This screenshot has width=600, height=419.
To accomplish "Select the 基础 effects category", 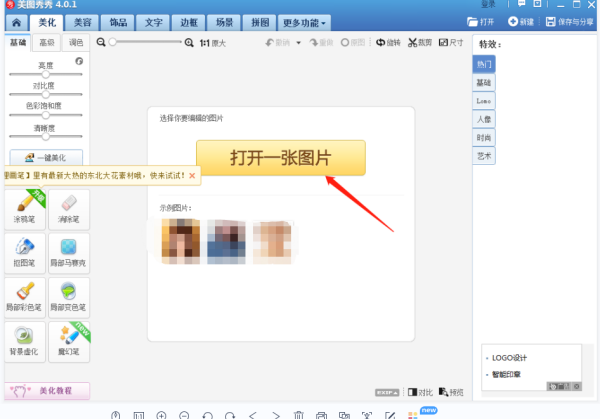I will tap(484, 82).
